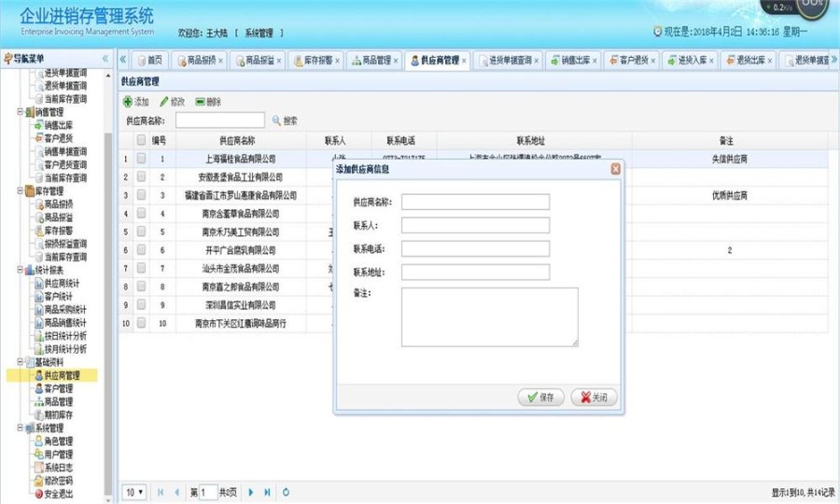Open the page size dropdown showing 10
The width and height of the screenshot is (840, 504).
click(135, 492)
